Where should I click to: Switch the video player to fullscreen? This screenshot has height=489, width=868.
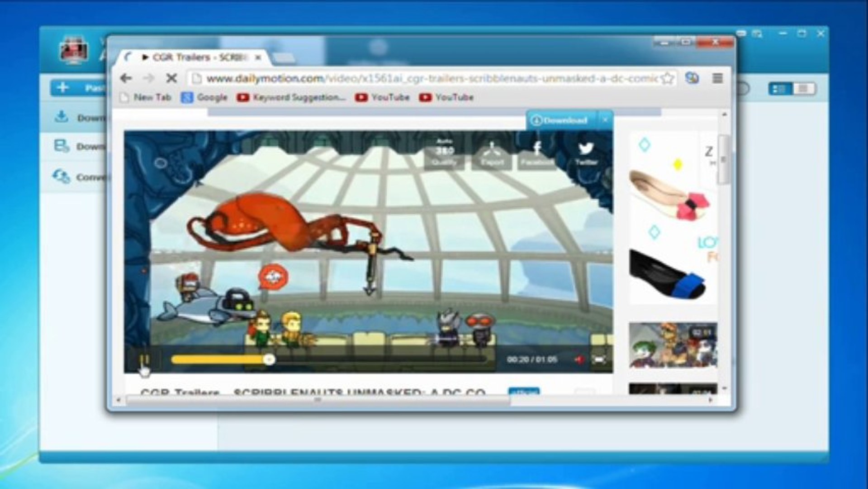coord(598,358)
